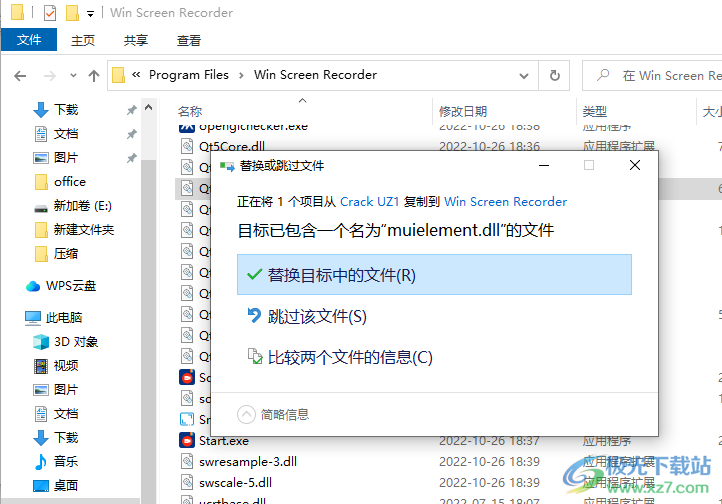Expand the address bar history dropdown
Image resolution: width=722 pixels, height=504 pixels.
pyautogui.click(x=524, y=75)
